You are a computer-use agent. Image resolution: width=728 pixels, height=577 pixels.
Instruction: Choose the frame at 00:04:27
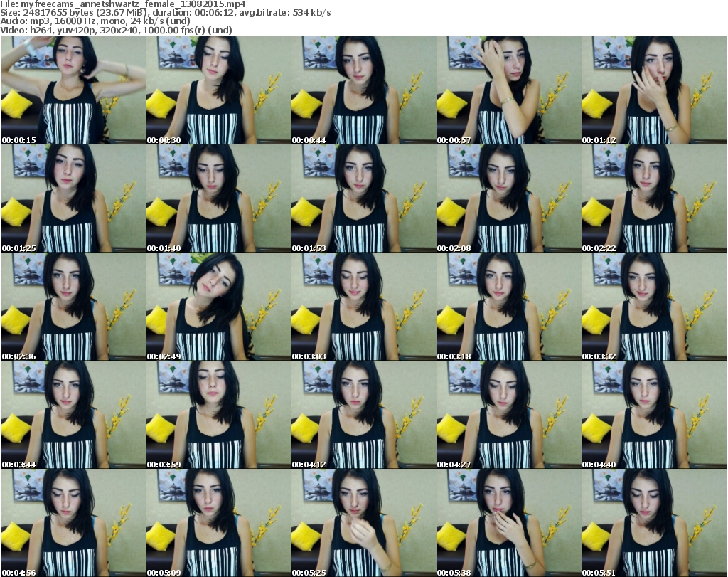pyautogui.click(x=508, y=415)
